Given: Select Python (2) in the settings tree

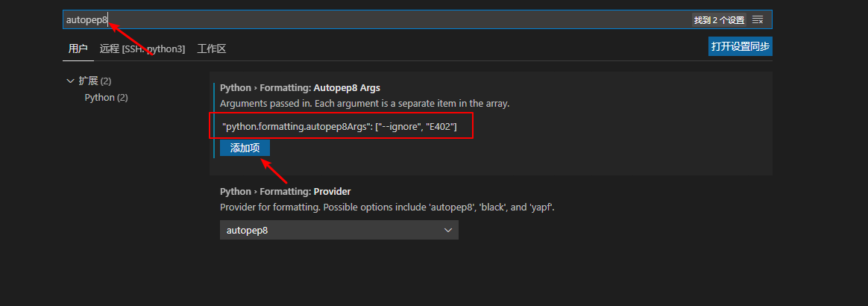Looking at the screenshot, I should click(106, 97).
